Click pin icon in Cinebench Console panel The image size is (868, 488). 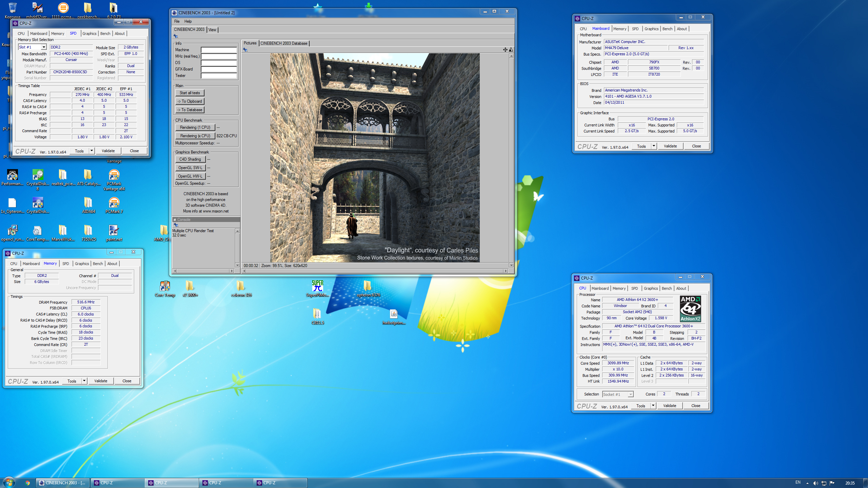[x=176, y=225]
